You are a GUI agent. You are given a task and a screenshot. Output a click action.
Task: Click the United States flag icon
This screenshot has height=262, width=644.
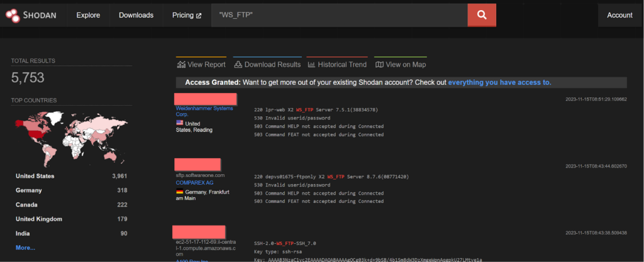point(179,123)
